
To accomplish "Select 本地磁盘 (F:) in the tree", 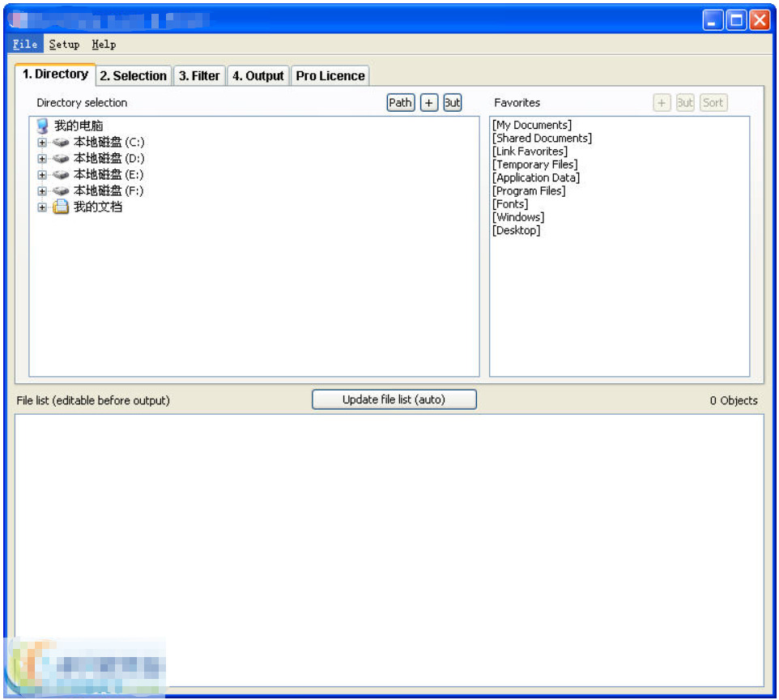I will [109, 191].
